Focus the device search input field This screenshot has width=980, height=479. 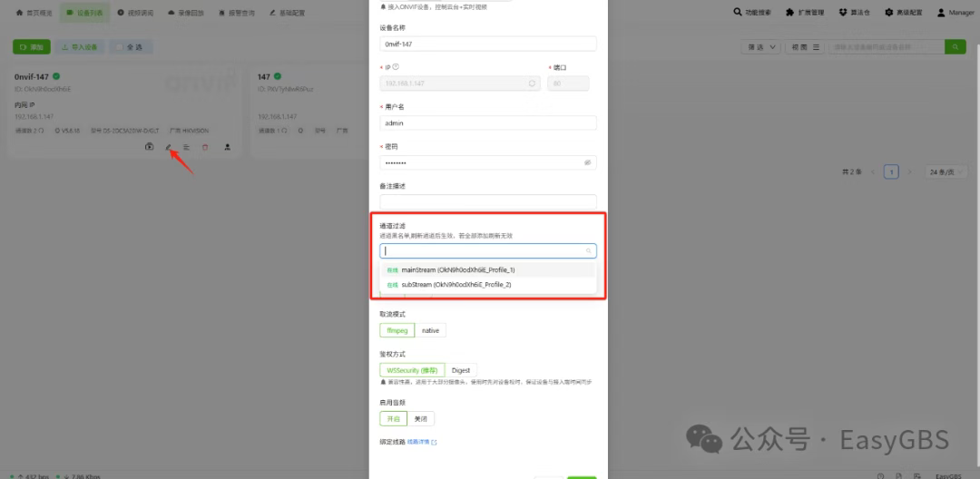887,47
